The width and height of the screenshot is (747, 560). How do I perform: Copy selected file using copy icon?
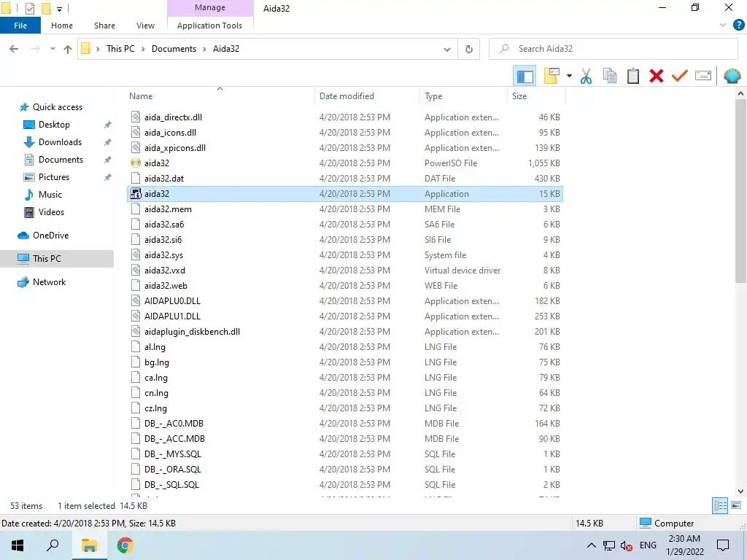609,76
